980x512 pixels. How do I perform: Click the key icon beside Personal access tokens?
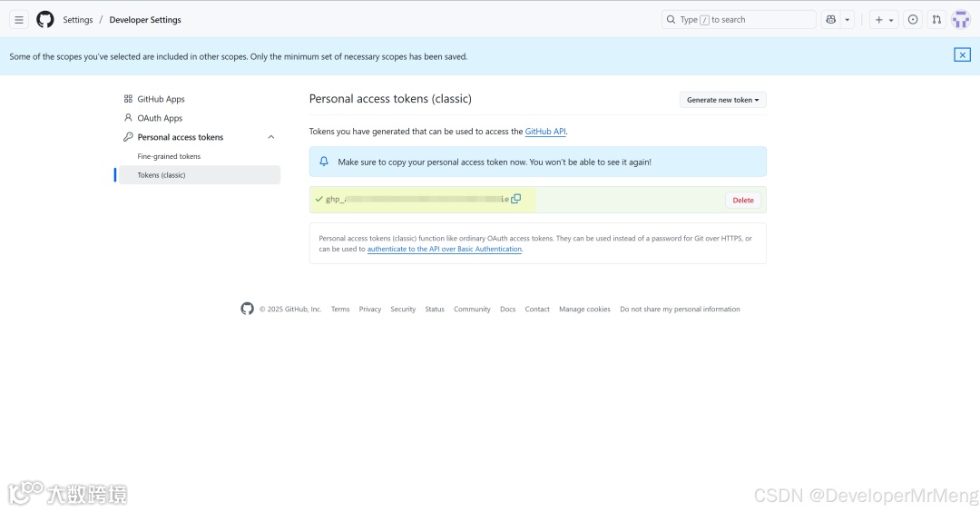[128, 137]
